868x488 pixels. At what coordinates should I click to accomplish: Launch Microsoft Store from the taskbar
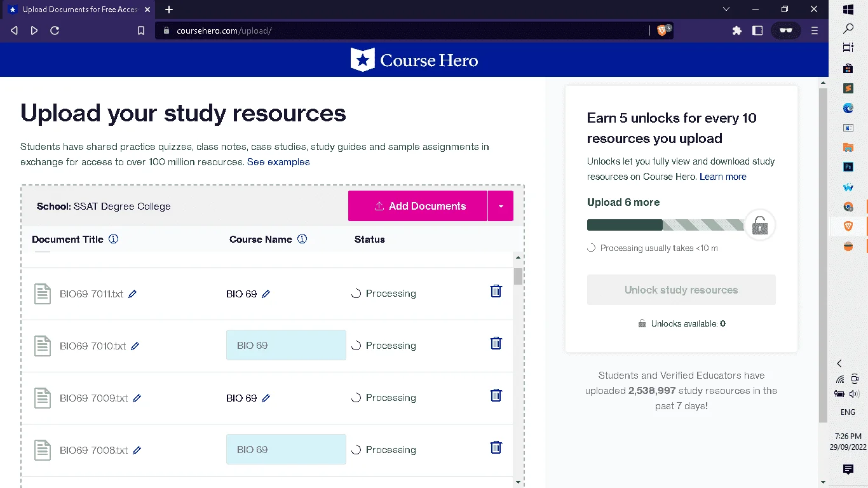coord(848,69)
